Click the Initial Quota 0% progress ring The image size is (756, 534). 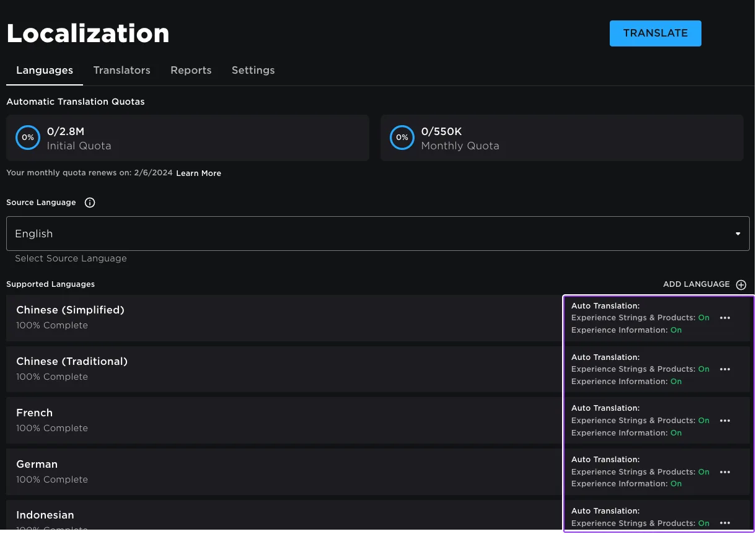click(28, 138)
